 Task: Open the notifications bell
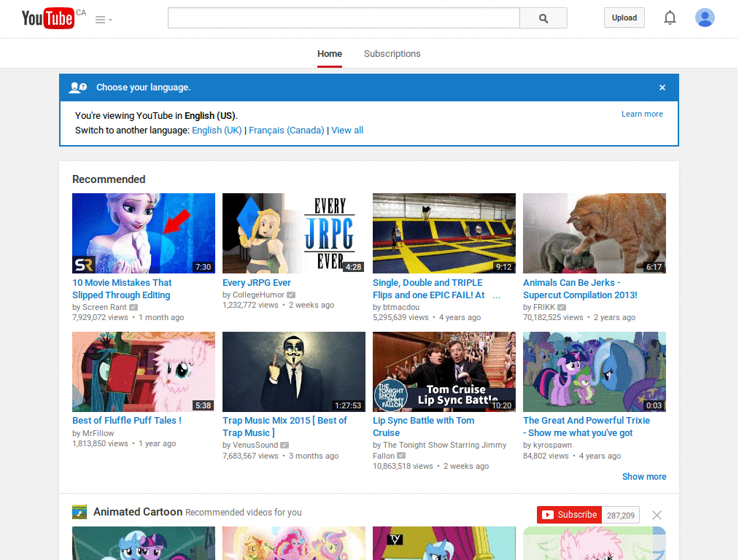coord(670,18)
